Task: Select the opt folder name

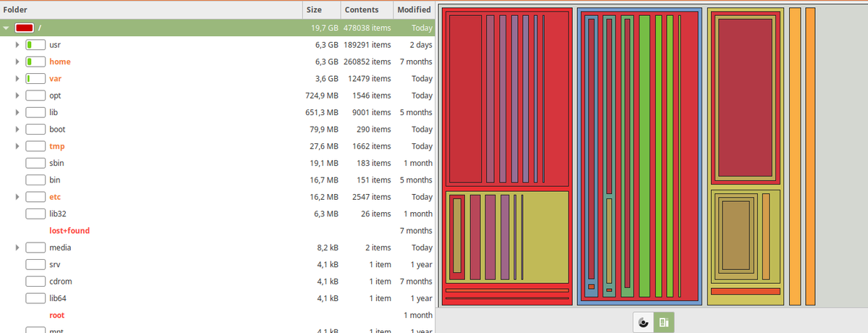Action: coord(55,96)
